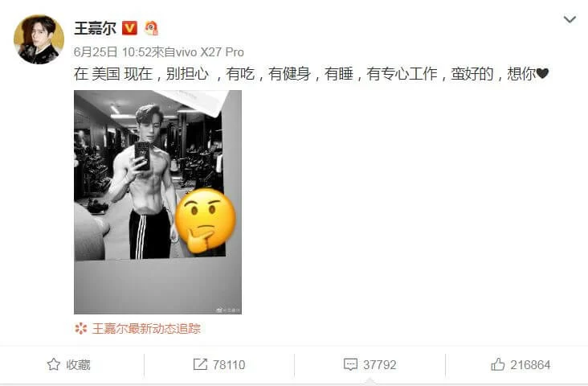Save the post via the 收藏 label
Screen dimensions: 588x386
[79, 364]
